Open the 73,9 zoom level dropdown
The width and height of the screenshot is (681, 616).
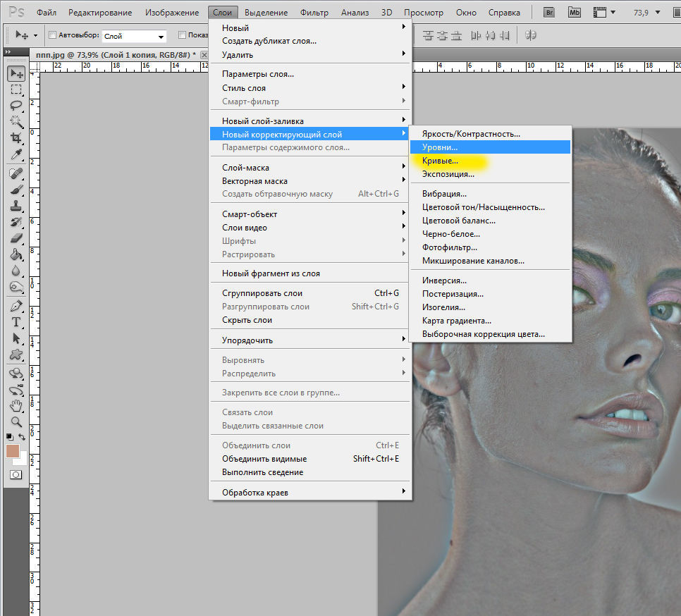pos(658,12)
